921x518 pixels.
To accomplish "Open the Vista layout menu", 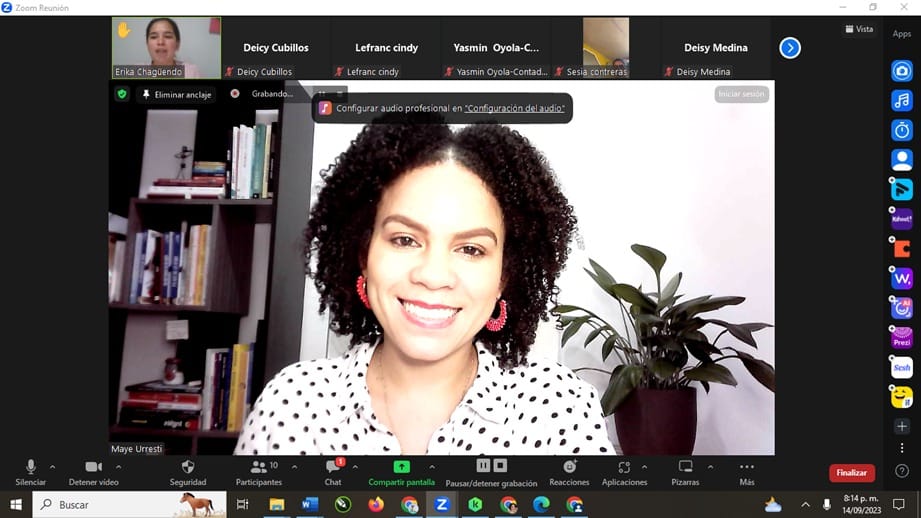I will coord(859,29).
